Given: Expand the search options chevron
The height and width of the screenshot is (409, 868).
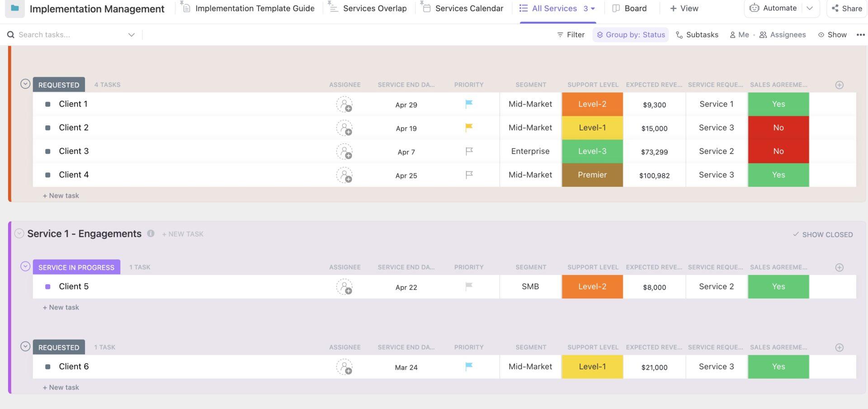Looking at the screenshot, I should (132, 34).
